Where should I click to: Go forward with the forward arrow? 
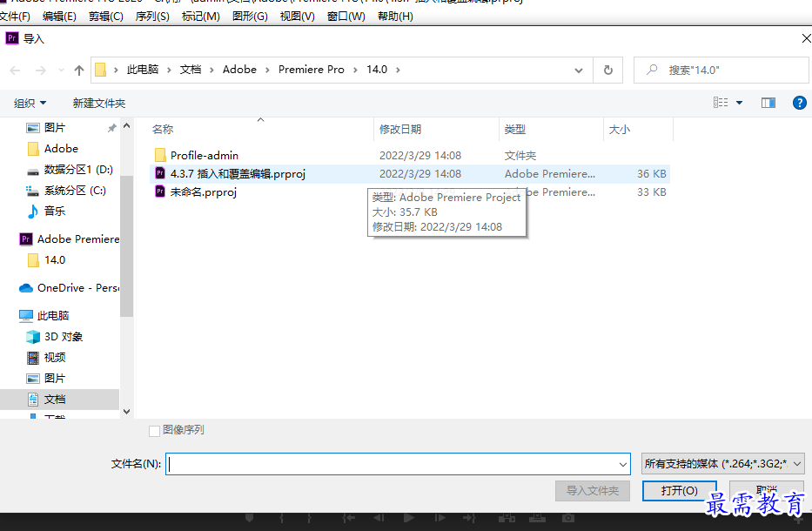click(40, 70)
